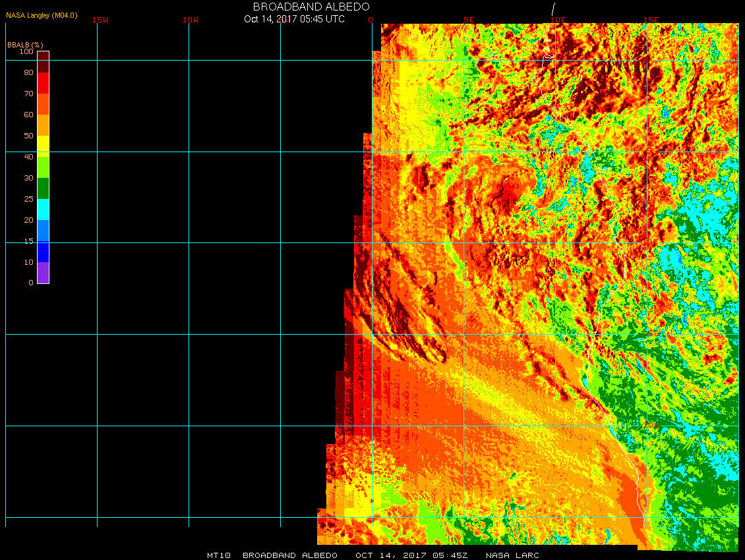Click the orange-red 60-70 legend swatch
This screenshot has width=745, height=560.
pyautogui.click(x=44, y=104)
